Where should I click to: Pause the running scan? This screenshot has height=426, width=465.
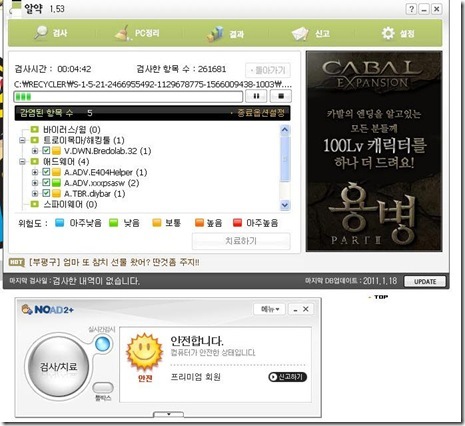coord(256,96)
